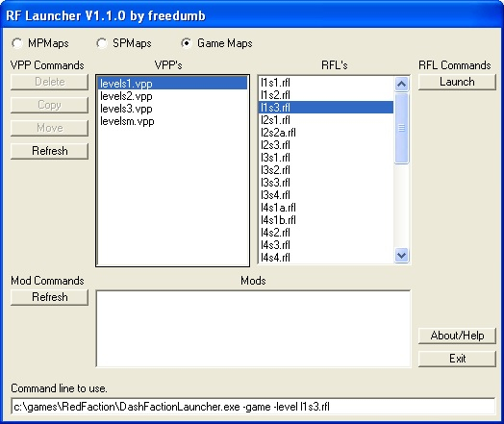
Task: Click the disabled Delete button
Action: point(49,82)
